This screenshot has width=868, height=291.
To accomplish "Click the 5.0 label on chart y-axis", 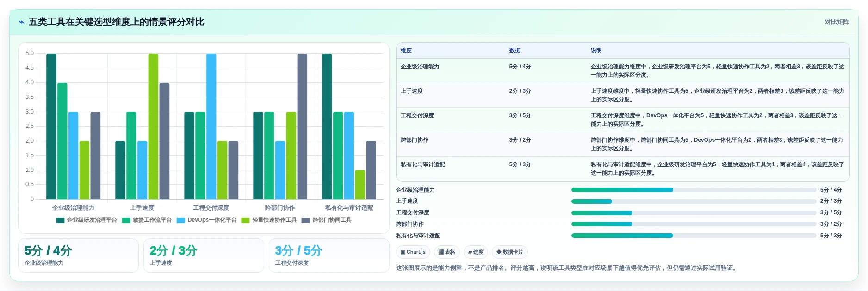I will click(x=30, y=53).
